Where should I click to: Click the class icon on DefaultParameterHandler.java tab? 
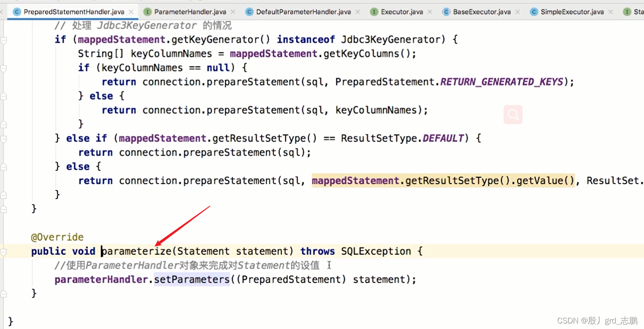coord(249,12)
